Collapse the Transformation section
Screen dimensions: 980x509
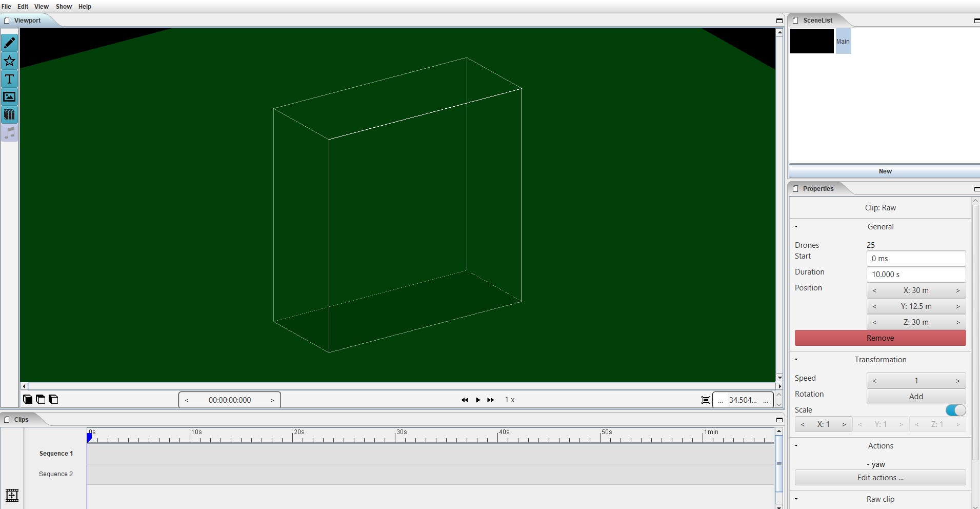point(796,360)
